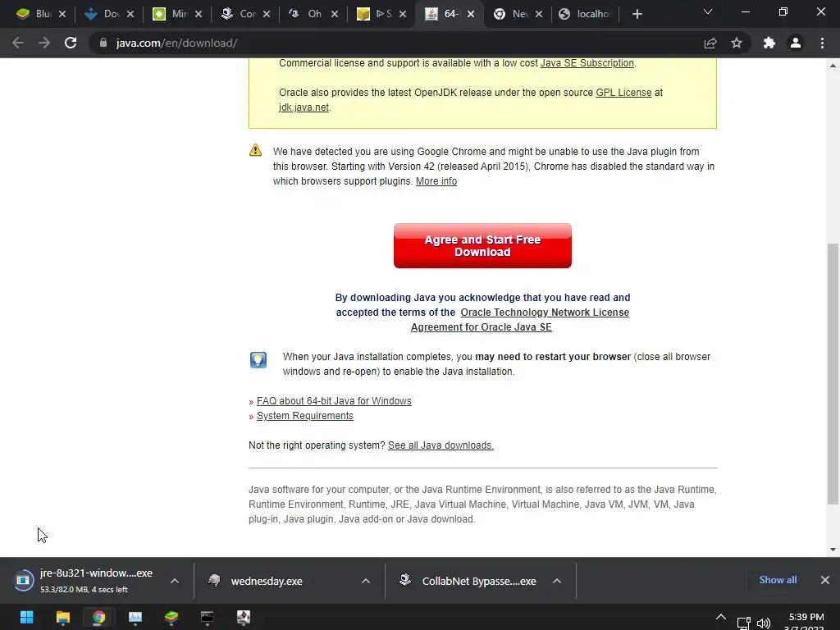Close the downloads bar

coord(825,580)
